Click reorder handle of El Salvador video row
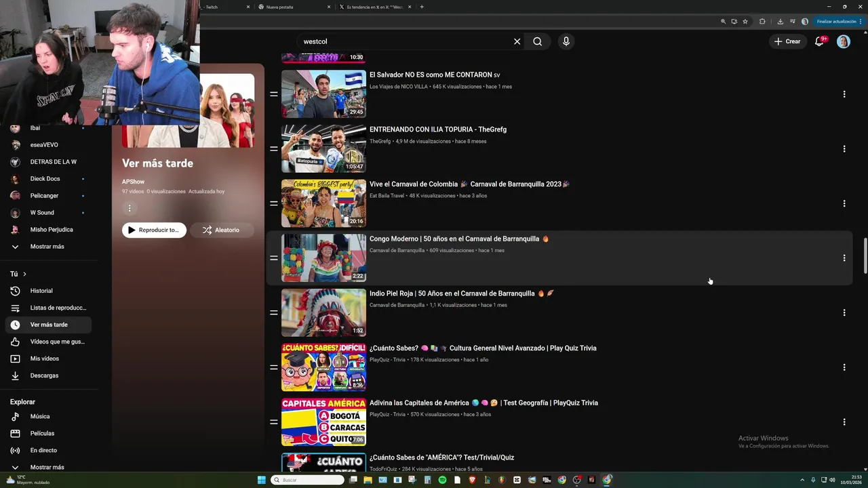The height and width of the screenshot is (488, 868). point(274,94)
